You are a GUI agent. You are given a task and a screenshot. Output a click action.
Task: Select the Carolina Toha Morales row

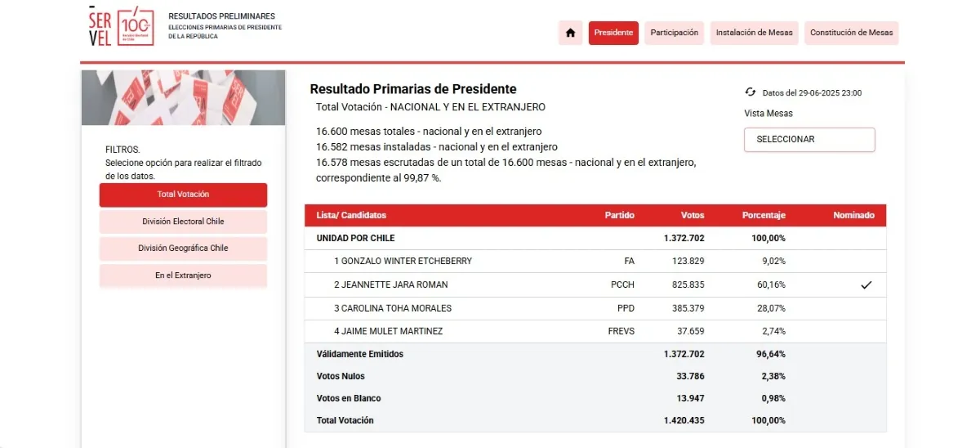pos(595,308)
